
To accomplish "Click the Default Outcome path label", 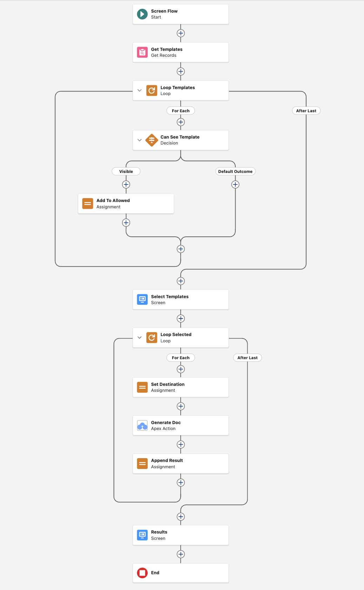I will 235,172.
